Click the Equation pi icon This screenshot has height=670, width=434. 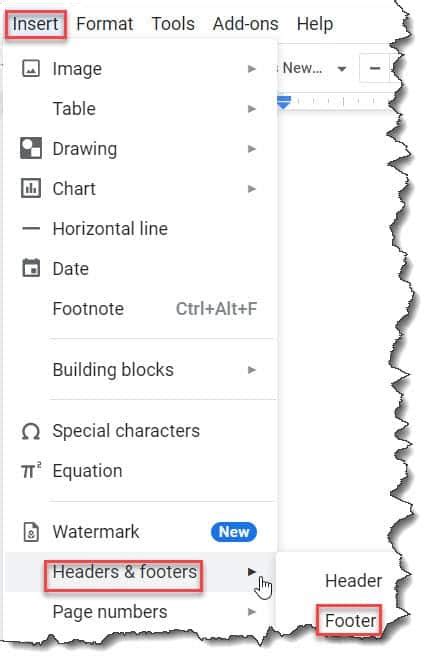pyautogui.click(x=31, y=470)
